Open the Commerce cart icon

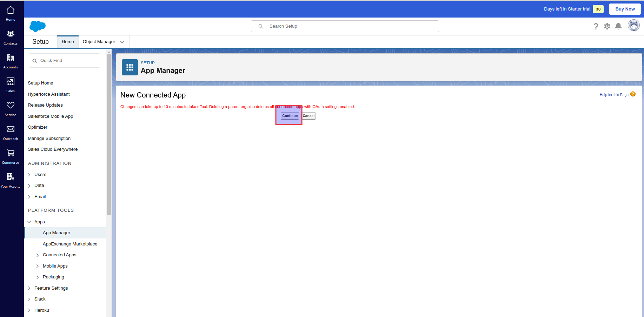click(x=11, y=153)
